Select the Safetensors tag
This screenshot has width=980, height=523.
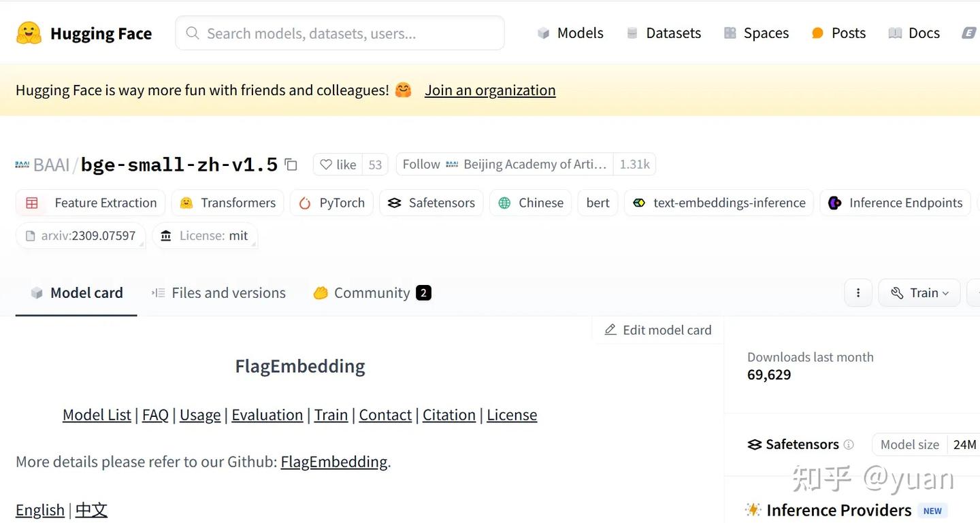(431, 202)
